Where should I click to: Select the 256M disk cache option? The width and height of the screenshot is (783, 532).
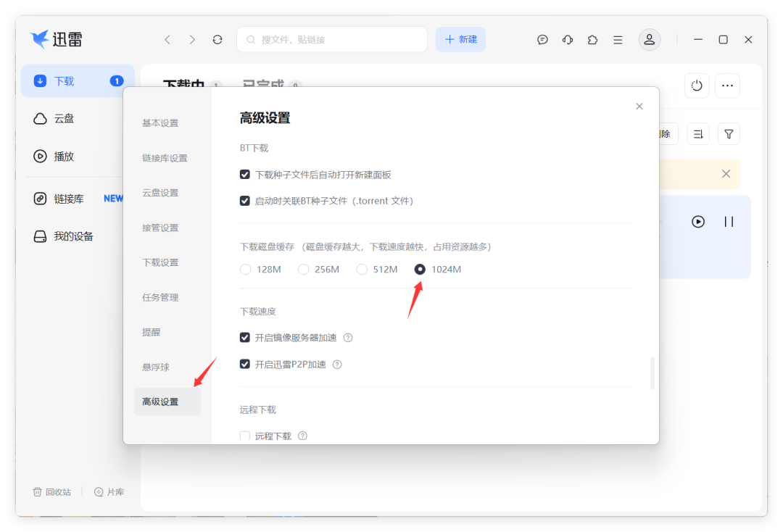[303, 270]
